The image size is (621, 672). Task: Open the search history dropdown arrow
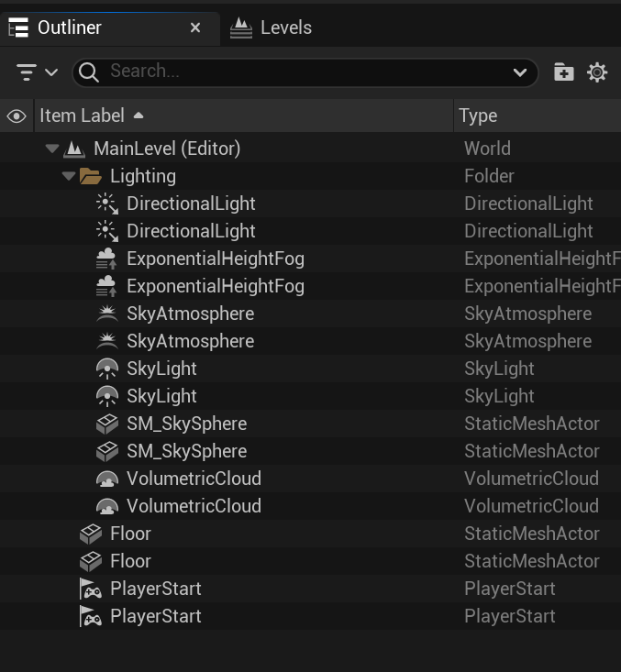[x=520, y=72]
